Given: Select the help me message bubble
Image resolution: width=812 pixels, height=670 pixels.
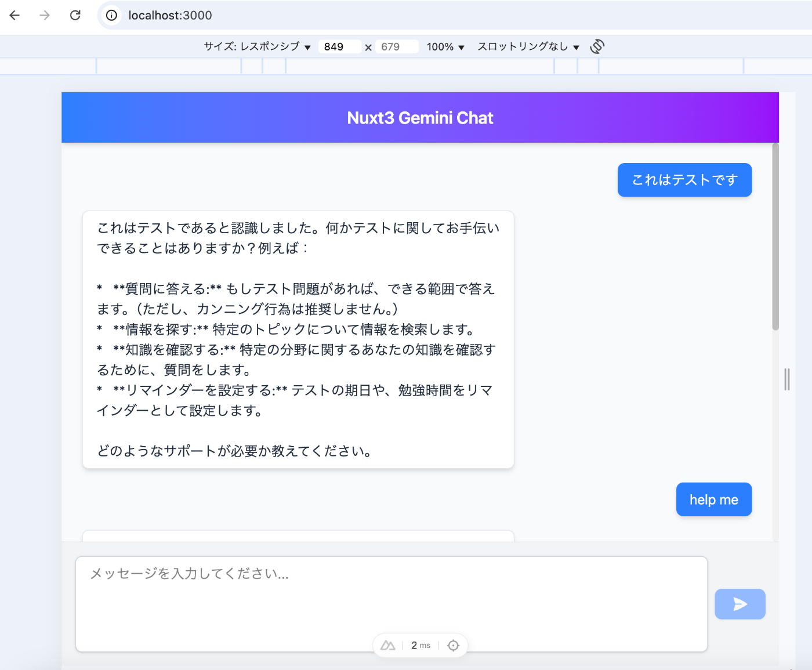Looking at the screenshot, I should point(714,499).
